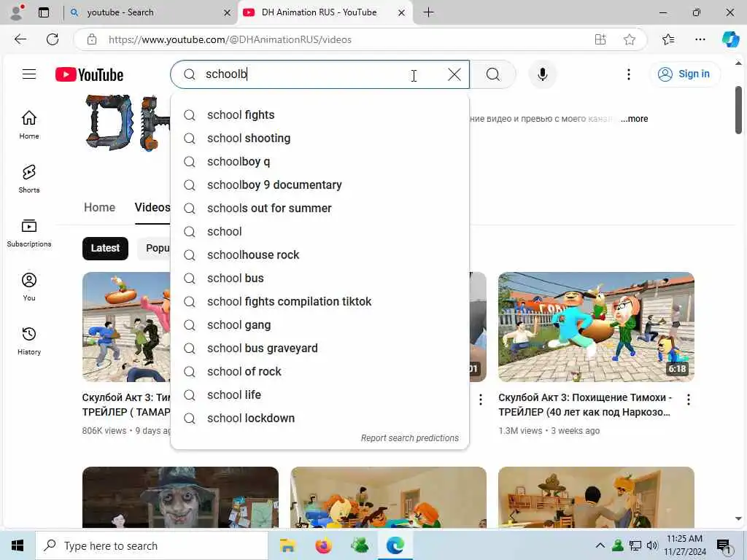Launch Firefox from taskbar
747x560 pixels.
click(323, 545)
